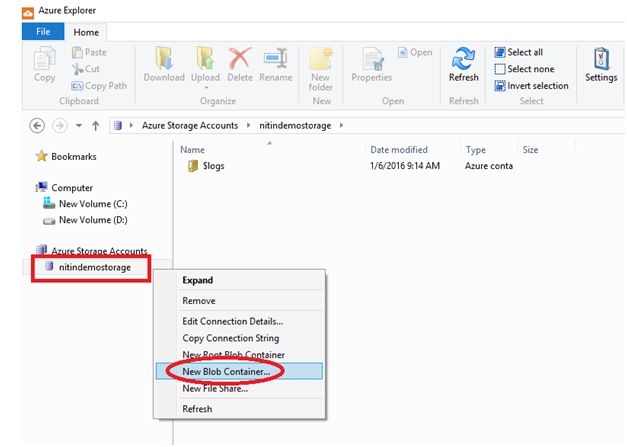Choose Refresh from context menu

point(239,409)
